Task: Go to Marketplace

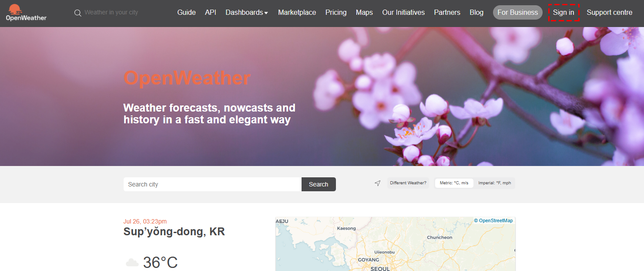Action: pos(297,12)
